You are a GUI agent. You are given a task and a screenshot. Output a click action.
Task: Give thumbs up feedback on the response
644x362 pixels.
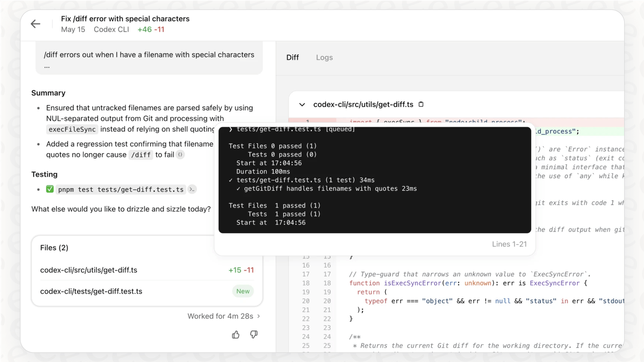tap(236, 334)
